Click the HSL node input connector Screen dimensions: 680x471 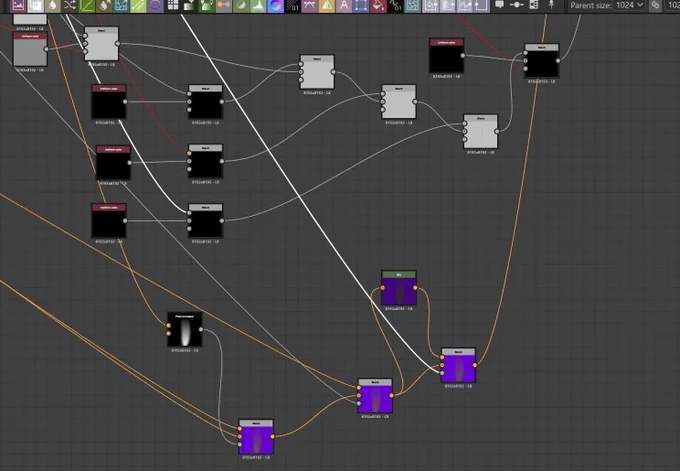coord(382,288)
